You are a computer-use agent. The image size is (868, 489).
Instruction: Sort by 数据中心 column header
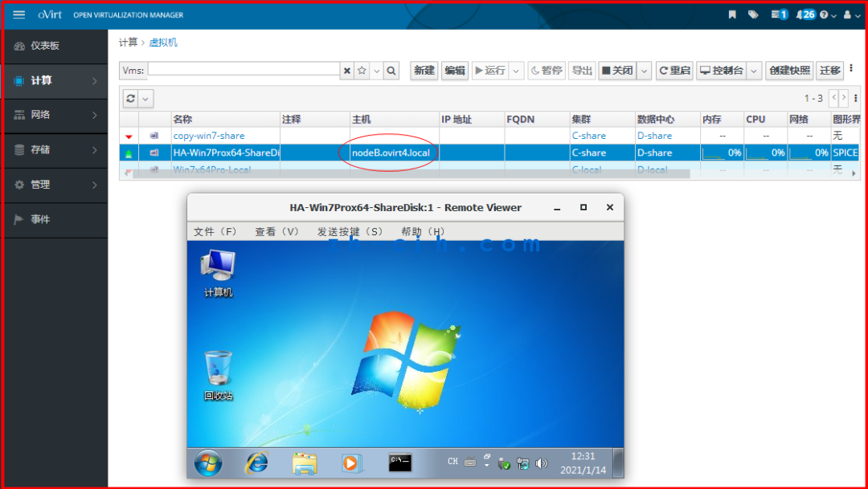pos(656,120)
